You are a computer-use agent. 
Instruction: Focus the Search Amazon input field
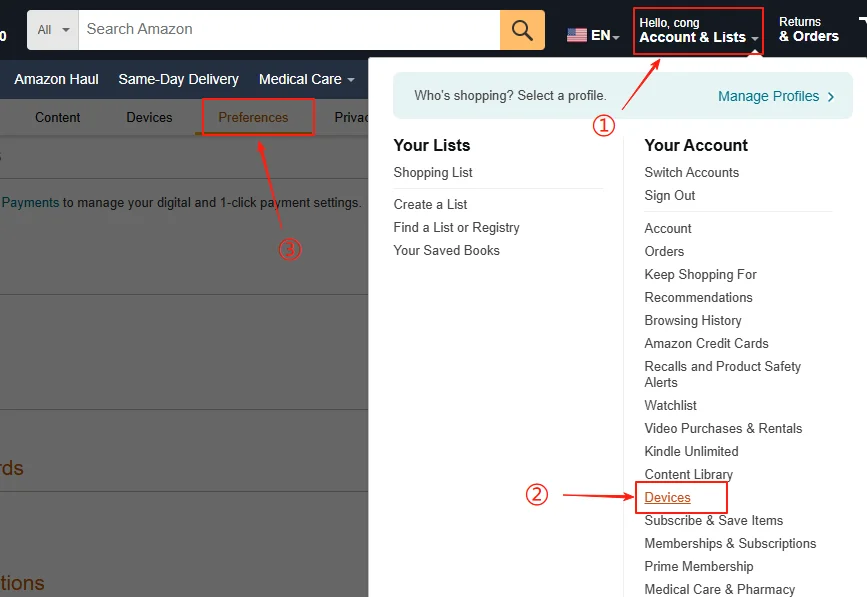point(289,30)
